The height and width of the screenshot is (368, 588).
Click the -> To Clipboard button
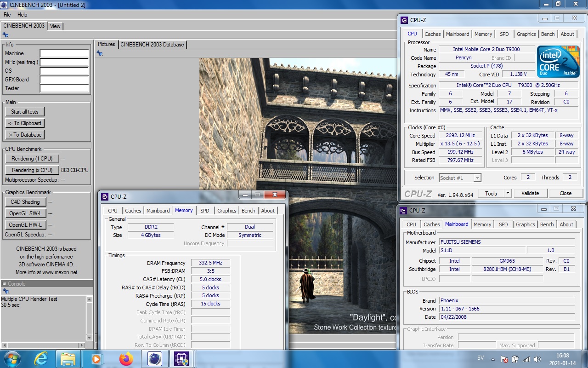click(x=25, y=123)
